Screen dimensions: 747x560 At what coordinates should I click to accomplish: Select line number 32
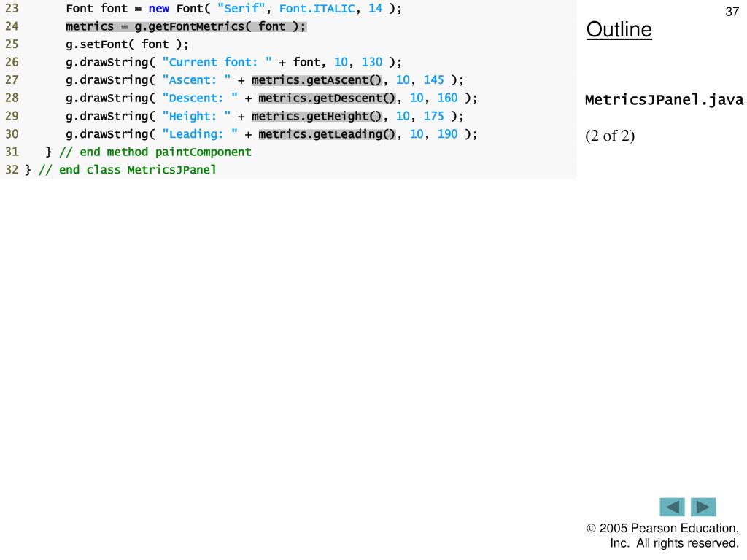pos(12,170)
